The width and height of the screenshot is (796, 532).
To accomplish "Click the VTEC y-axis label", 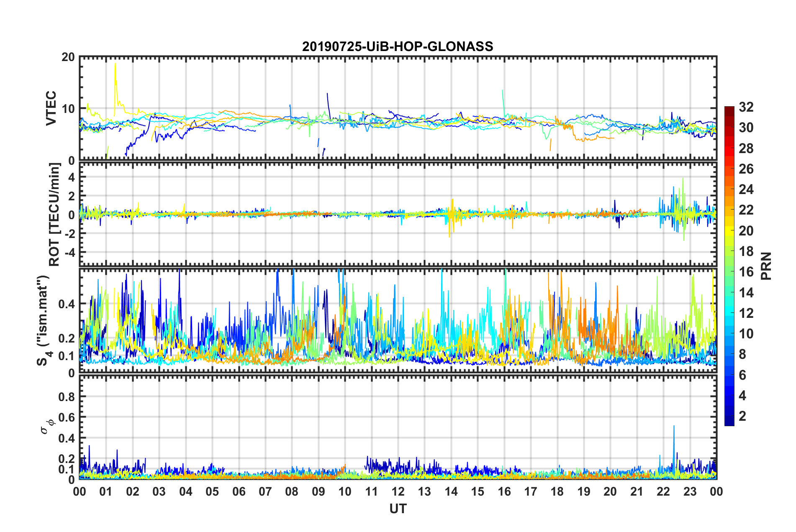I will point(51,108).
